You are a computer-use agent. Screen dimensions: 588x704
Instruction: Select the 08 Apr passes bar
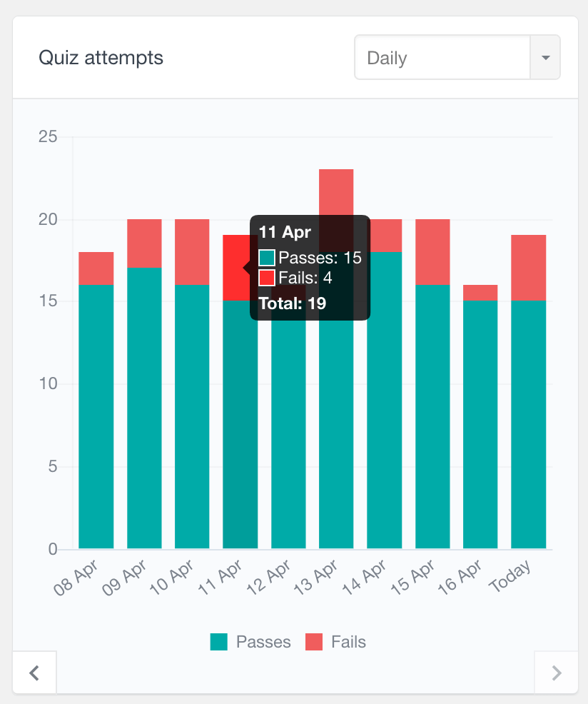96,416
